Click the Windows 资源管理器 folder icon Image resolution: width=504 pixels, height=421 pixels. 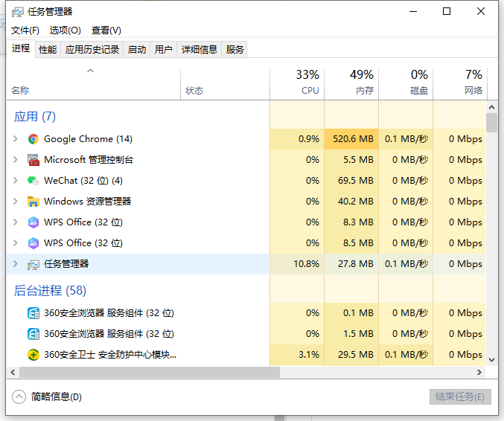click(x=33, y=202)
